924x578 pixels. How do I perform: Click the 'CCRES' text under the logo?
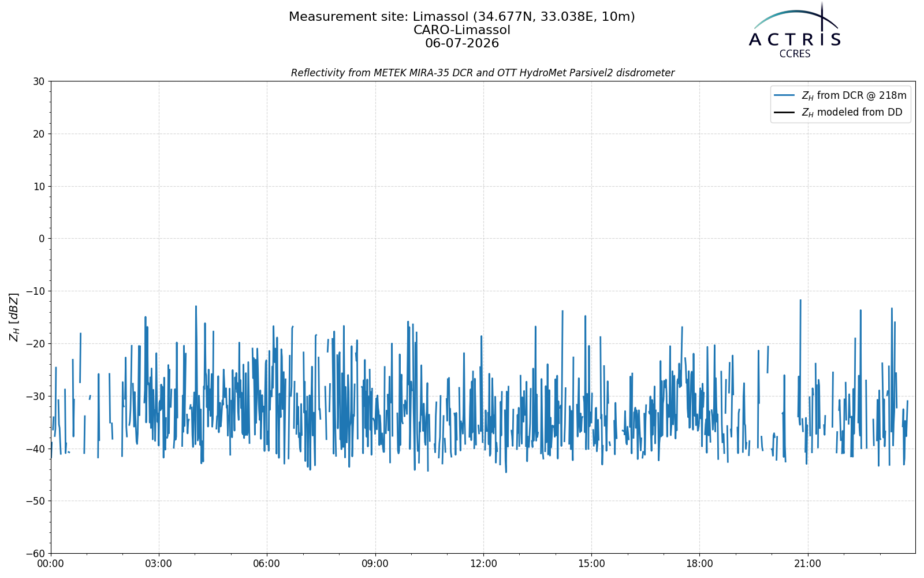(x=795, y=54)
